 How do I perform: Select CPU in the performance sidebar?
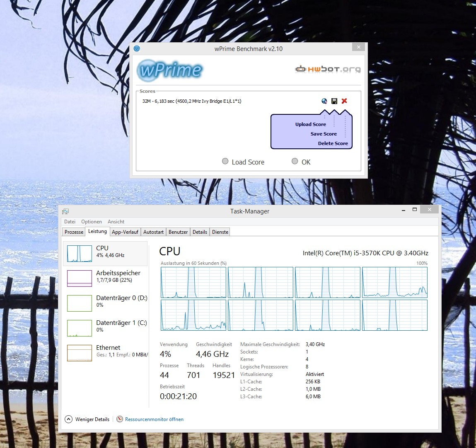[105, 253]
